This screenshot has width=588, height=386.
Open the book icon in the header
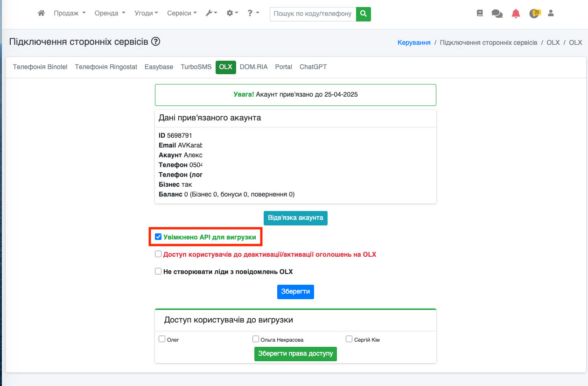(x=480, y=14)
